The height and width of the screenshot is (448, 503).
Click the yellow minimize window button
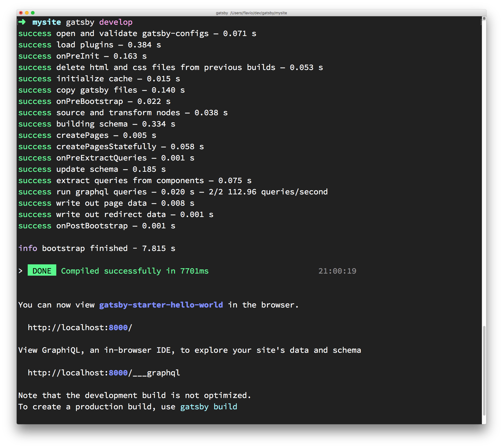coord(27,13)
